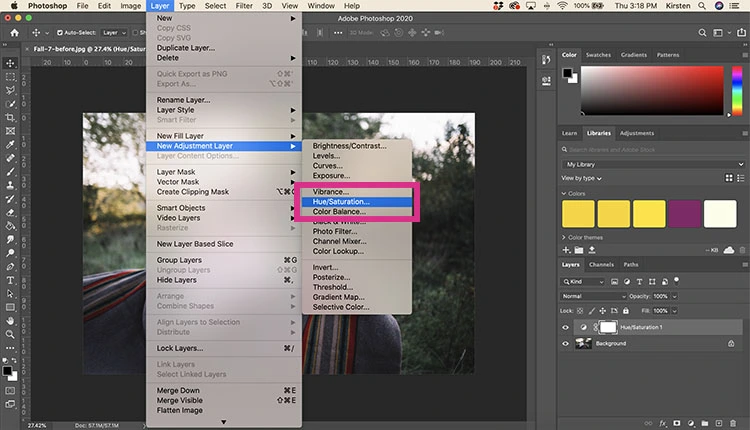Screen dimensions: 750x430
Task: Select the Horizontal Type tool
Action: point(10,280)
